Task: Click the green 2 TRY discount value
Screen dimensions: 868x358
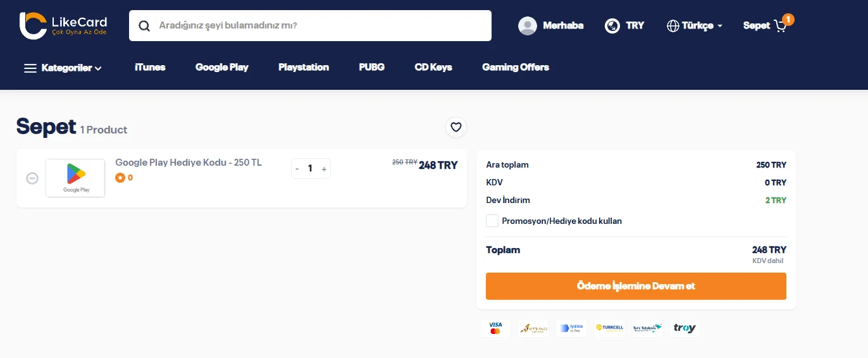Action: click(x=776, y=201)
